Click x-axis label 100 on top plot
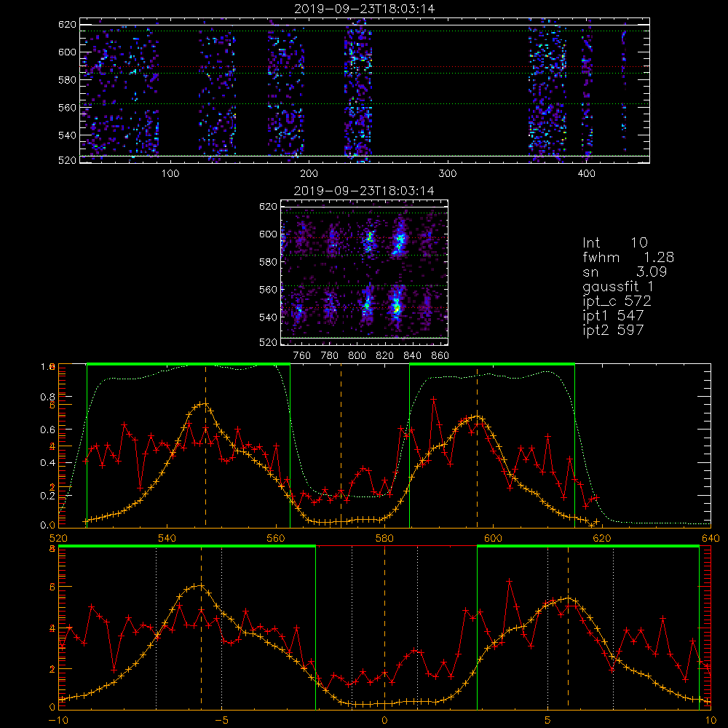The height and width of the screenshot is (728, 728). point(170,174)
